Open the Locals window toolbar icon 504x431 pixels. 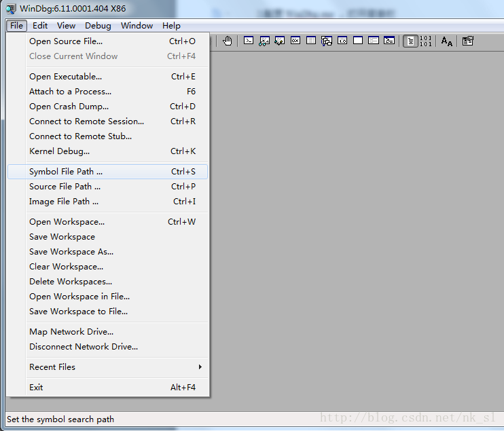(280, 41)
